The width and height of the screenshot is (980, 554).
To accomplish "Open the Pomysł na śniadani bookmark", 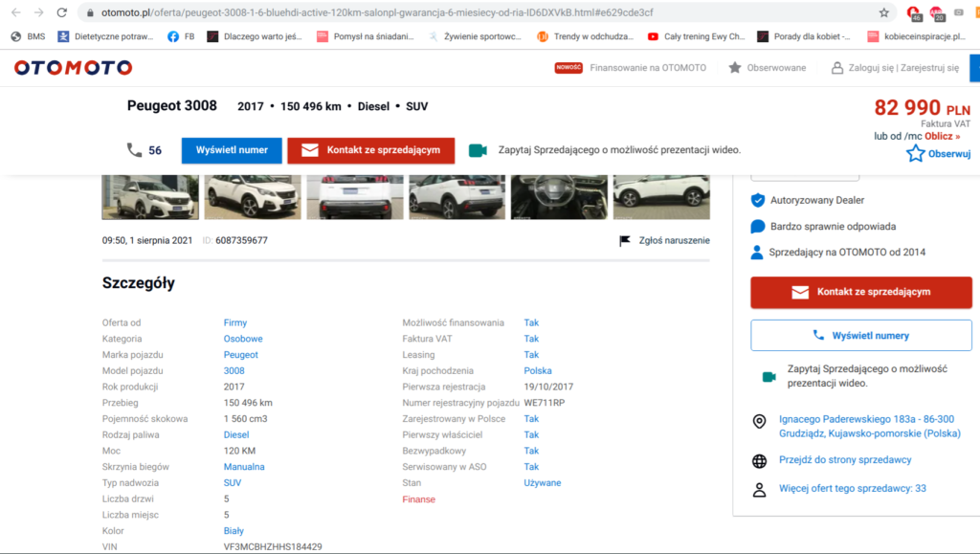I will click(365, 37).
